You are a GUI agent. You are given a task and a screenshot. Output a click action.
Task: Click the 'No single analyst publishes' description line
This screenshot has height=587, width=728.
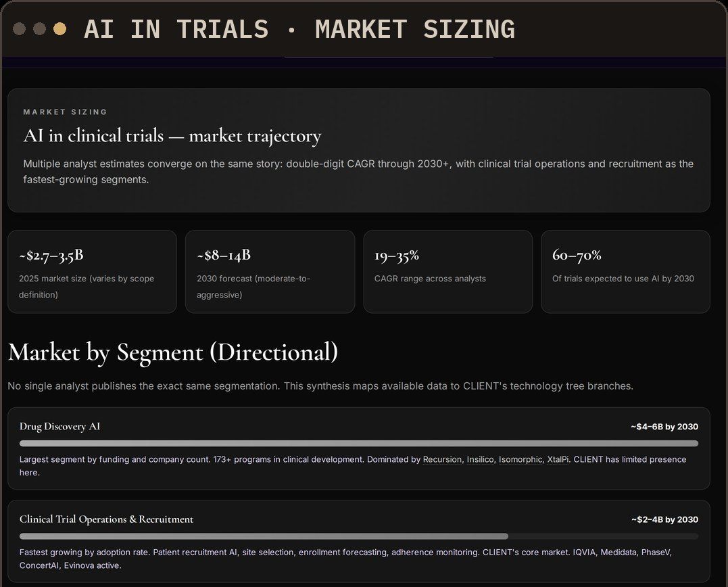coord(320,386)
